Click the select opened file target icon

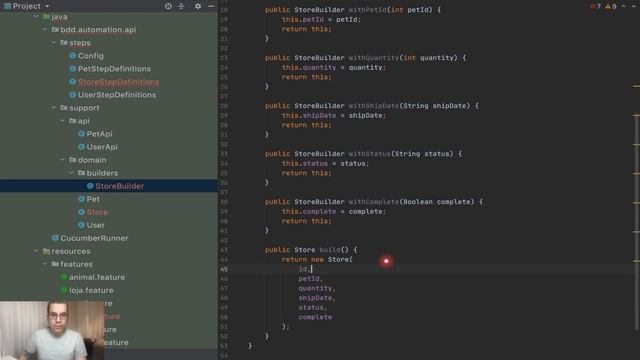(x=168, y=6)
